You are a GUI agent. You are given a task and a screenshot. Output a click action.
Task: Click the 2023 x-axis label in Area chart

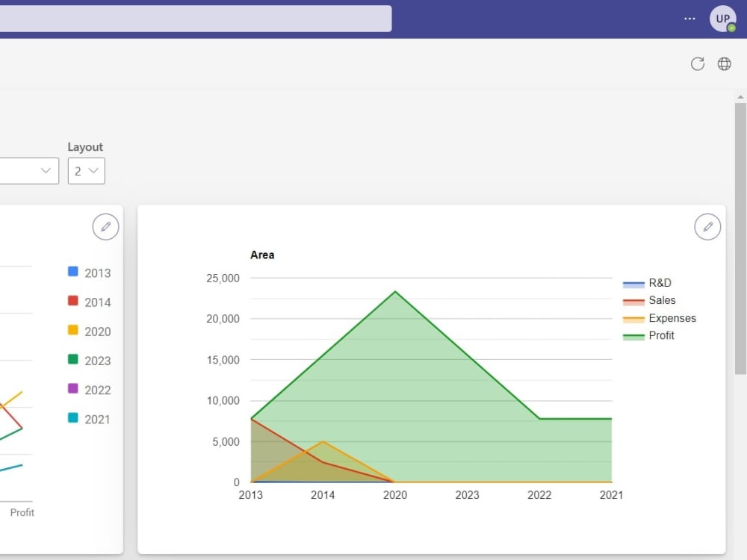click(467, 495)
